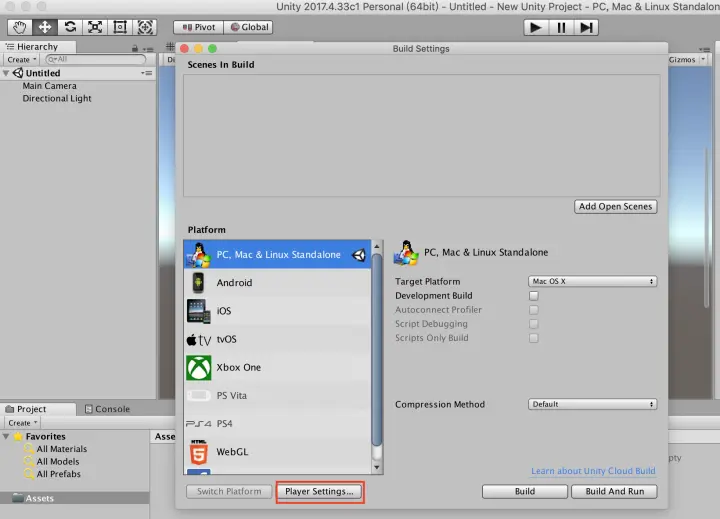Click the Build button

coord(525,491)
